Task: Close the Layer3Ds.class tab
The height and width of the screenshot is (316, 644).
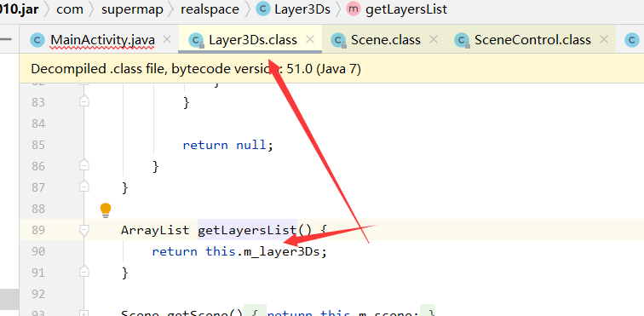Action: point(310,39)
